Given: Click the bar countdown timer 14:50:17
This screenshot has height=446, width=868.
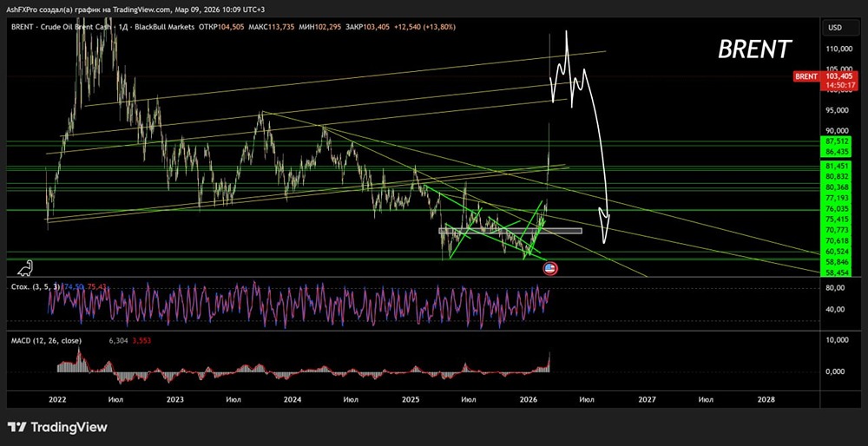Looking at the screenshot, I should [x=838, y=86].
